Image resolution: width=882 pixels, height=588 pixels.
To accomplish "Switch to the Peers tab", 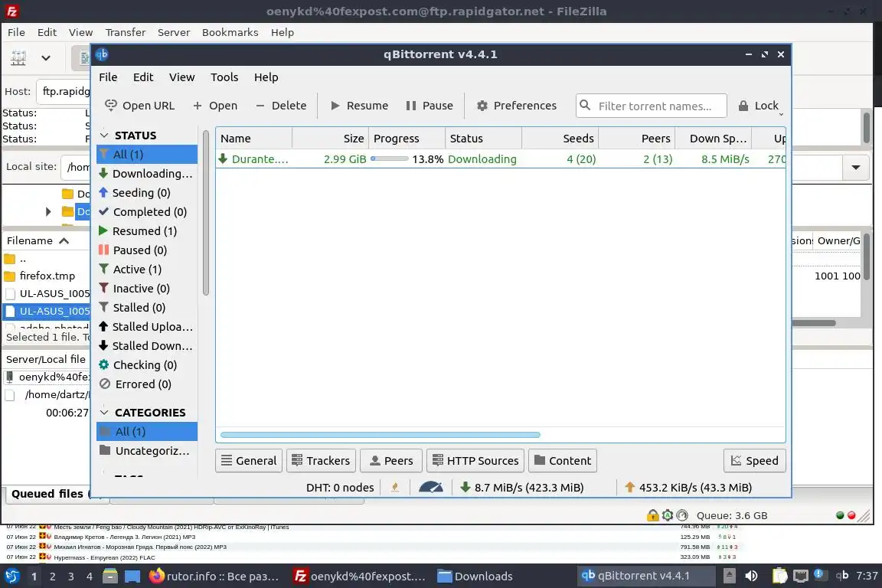I will pos(391,461).
